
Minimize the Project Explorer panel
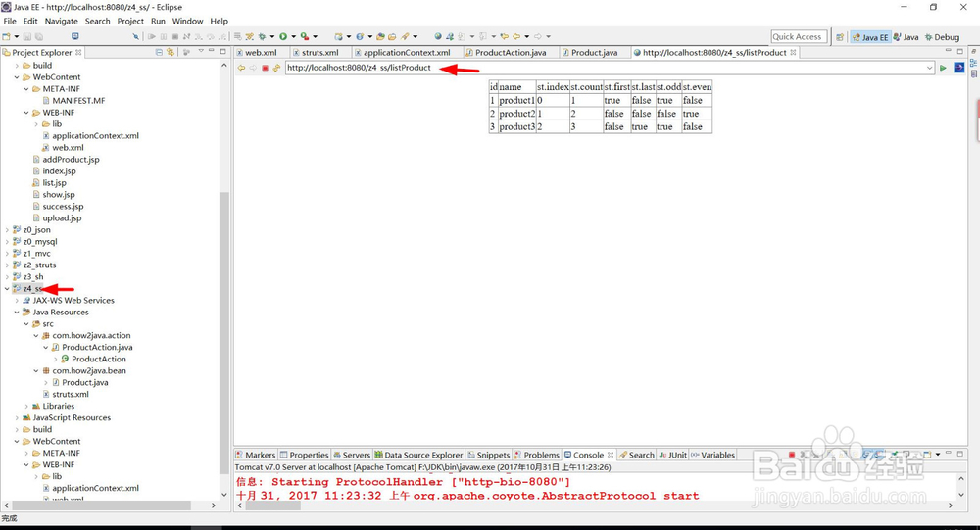click(212, 51)
